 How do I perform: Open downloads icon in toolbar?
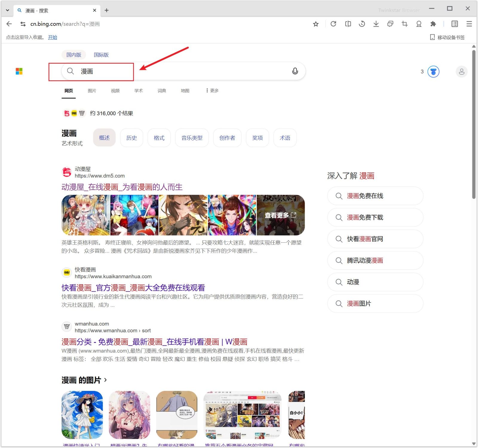[376, 24]
